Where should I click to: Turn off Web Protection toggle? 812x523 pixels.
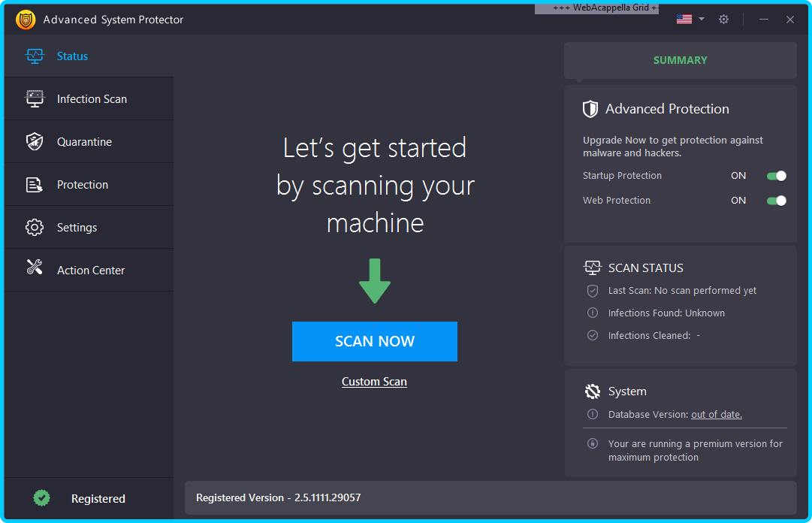(776, 201)
